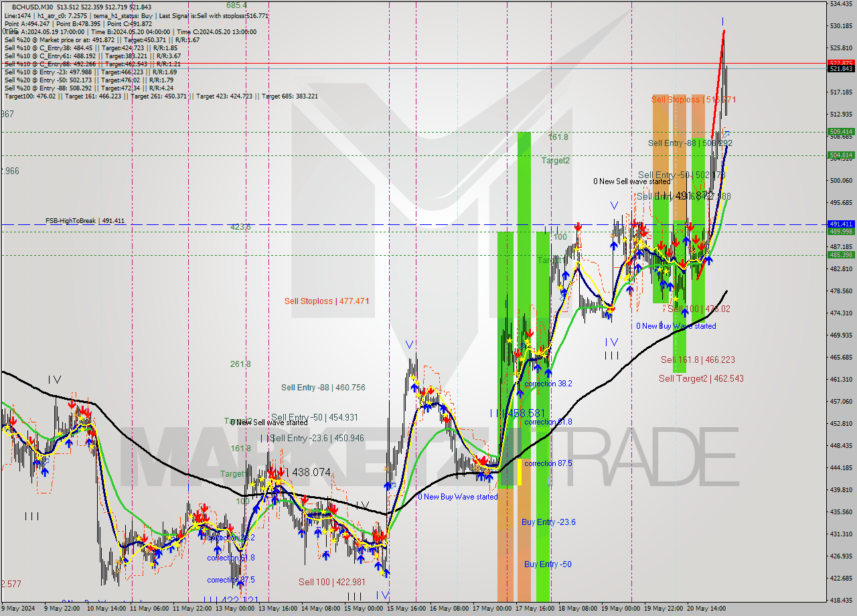Click the 'FSB-HighToBreak | 491.411' label
The width and height of the screenshot is (857, 616).
point(85,220)
